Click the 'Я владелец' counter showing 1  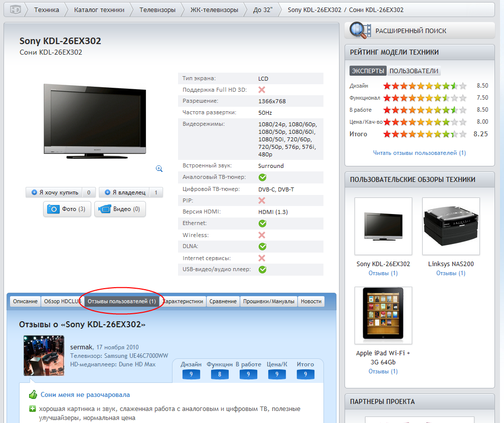[156, 192]
